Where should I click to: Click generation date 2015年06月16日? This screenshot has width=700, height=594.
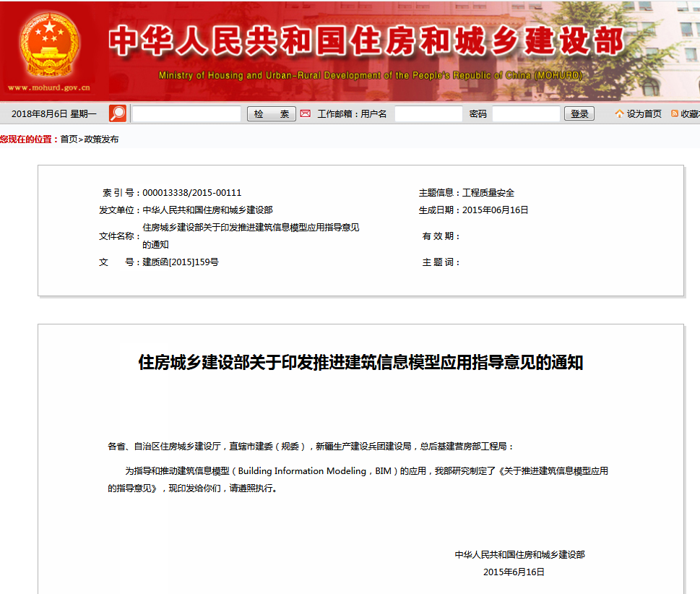(x=495, y=210)
